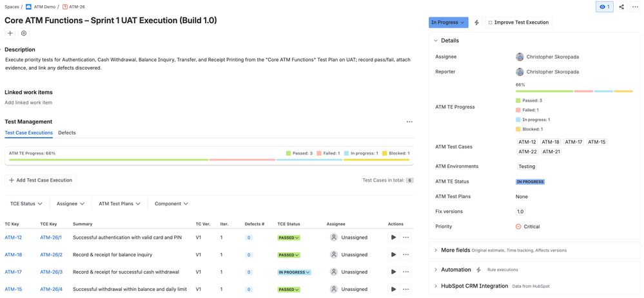Open the ATM-17 test case link
This screenshot has height=298, width=644.
pos(14,272)
